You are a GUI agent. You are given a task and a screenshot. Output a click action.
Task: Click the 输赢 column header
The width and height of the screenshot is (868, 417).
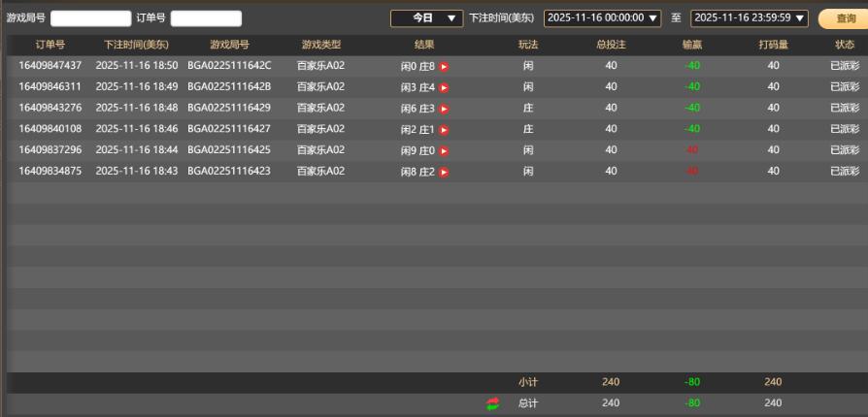point(691,45)
